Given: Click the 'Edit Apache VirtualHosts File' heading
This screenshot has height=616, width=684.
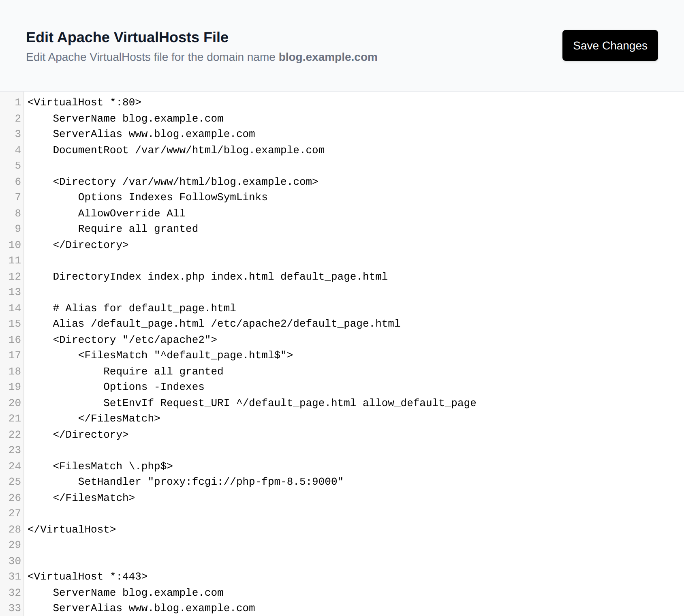Looking at the screenshot, I should click(127, 37).
